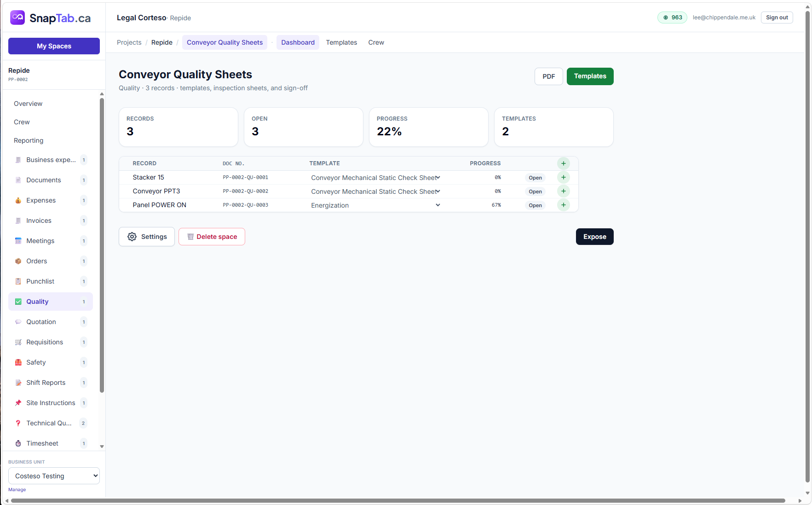The image size is (812, 505).
Task: Open the Shift Reports icon
Action: pos(18,383)
